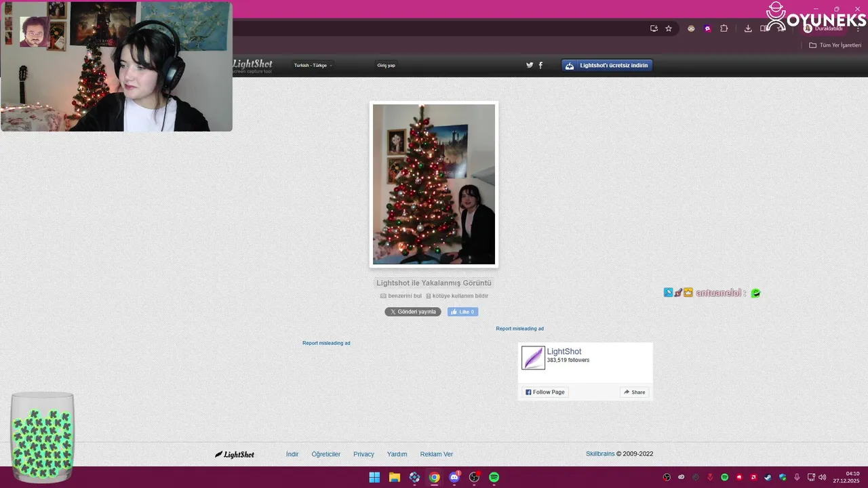The image size is (868, 488).
Task: Open the Extensions puzzle-piece menu
Action: pos(724,28)
